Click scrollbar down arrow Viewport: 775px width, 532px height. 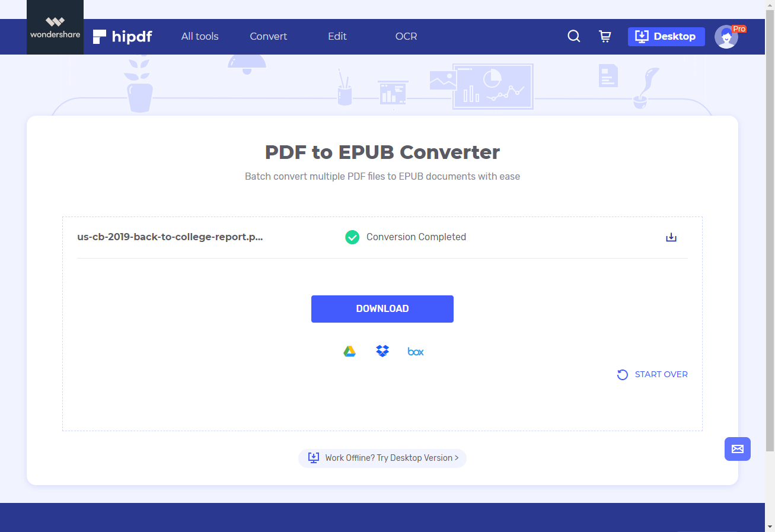pos(770,527)
